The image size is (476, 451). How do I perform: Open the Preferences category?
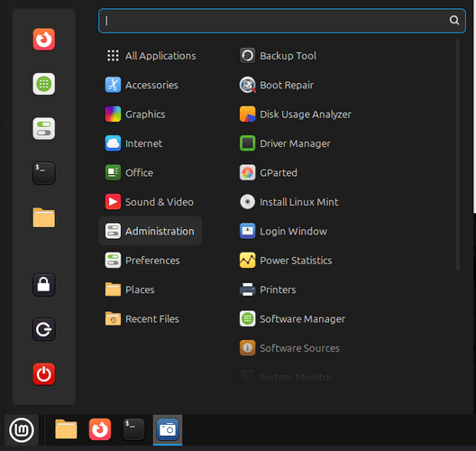click(x=151, y=261)
